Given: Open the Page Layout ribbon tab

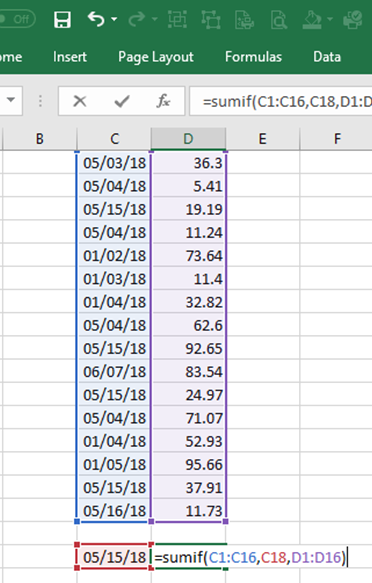Looking at the screenshot, I should point(156,57).
